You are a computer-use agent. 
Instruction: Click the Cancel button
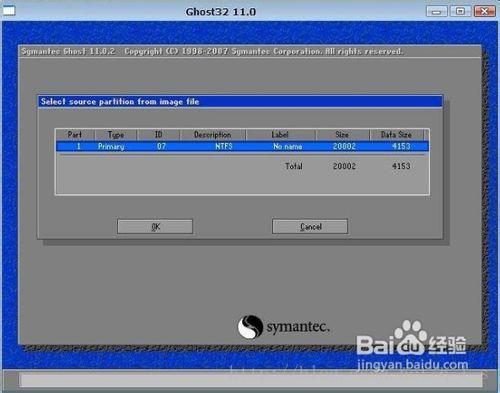[x=310, y=226]
